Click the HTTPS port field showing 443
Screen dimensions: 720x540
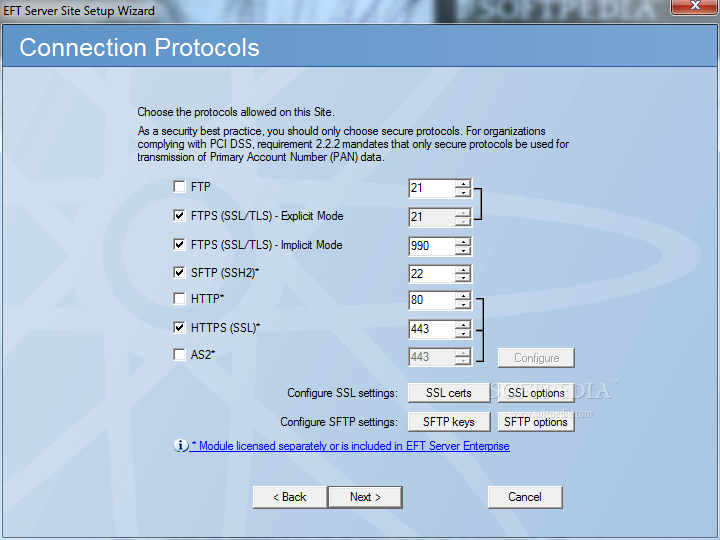click(x=432, y=329)
